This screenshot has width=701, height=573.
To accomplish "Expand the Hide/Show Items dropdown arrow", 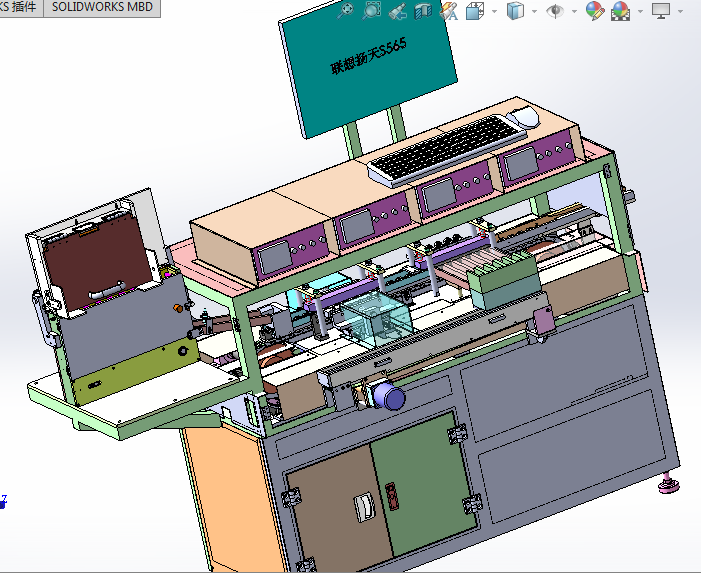I will coord(574,11).
